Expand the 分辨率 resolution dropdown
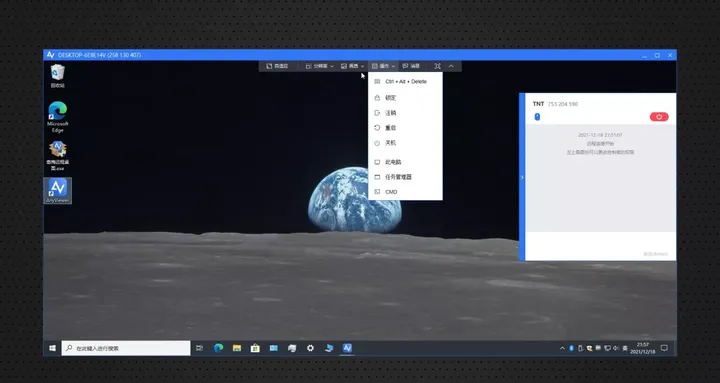Screen dimensions: 720x383 coord(320,66)
